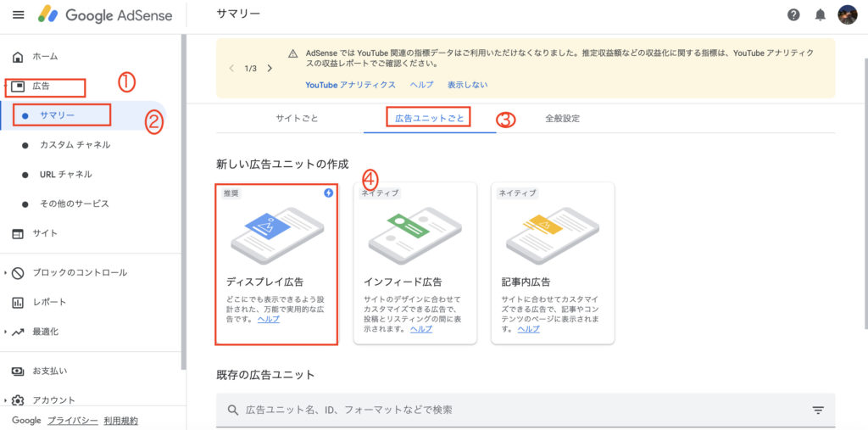Expand the ブロックのコントロール arrow
The image size is (868, 430).
pos(6,273)
